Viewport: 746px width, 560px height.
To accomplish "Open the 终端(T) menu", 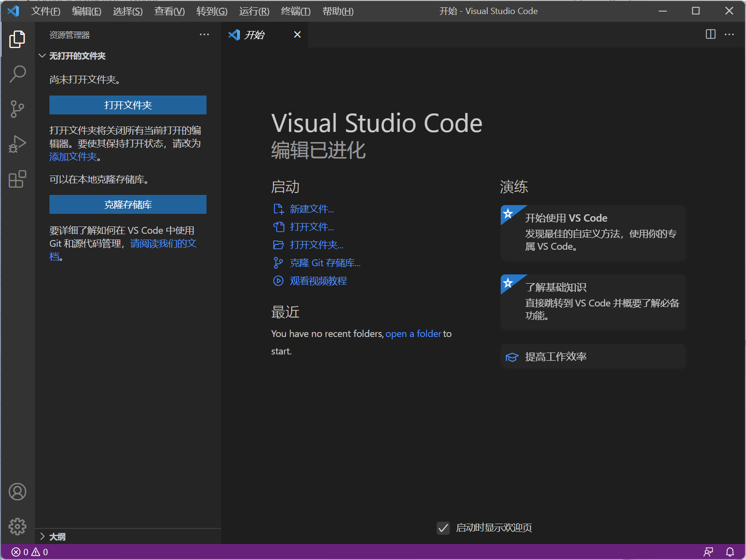I will click(296, 11).
